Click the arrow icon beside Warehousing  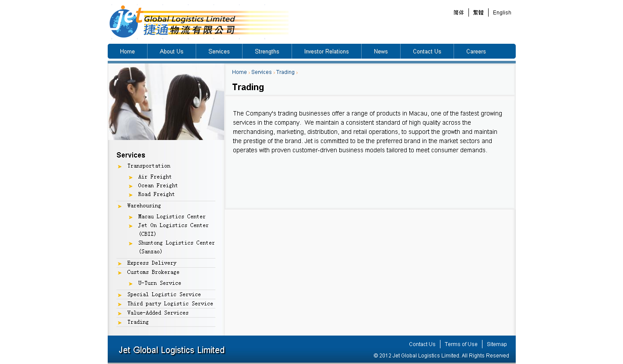(120, 206)
